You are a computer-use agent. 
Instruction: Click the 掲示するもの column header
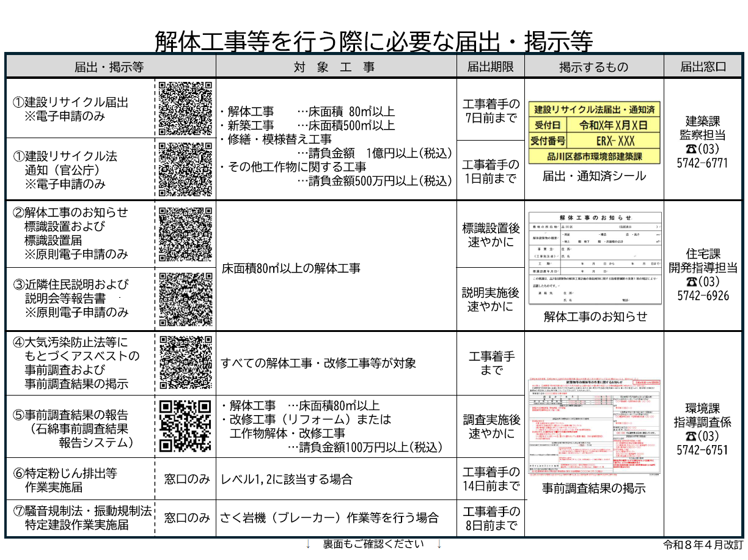(x=594, y=67)
